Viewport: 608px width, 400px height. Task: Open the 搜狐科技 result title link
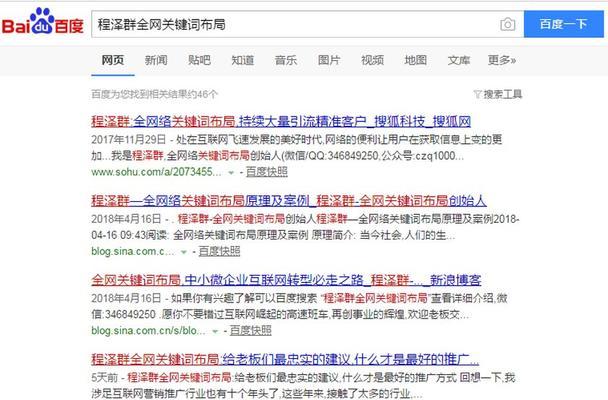(281, 121)
